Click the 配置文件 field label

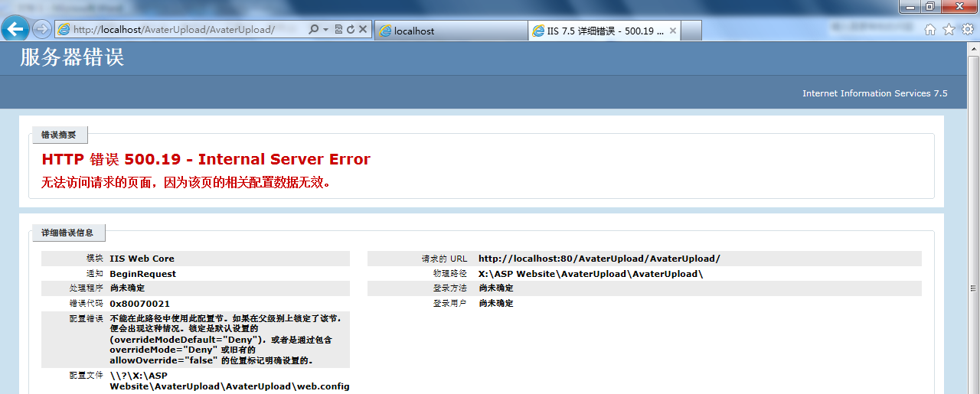pos(86,376)
